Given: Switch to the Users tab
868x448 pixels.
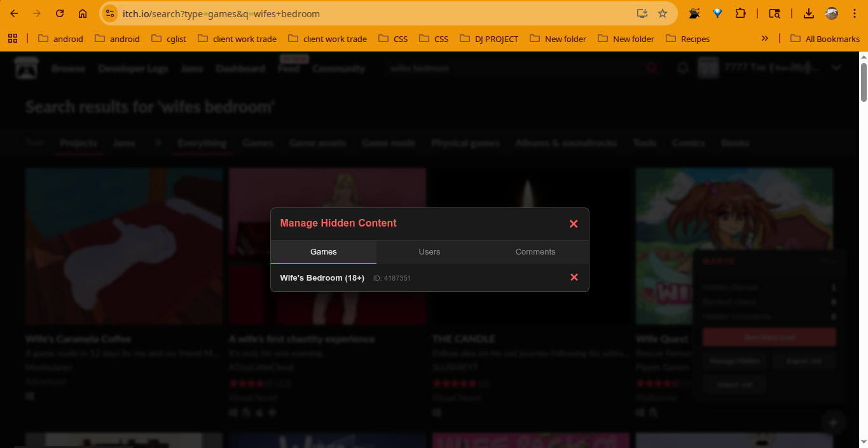Looking at the screenshot, I should 429,252.
